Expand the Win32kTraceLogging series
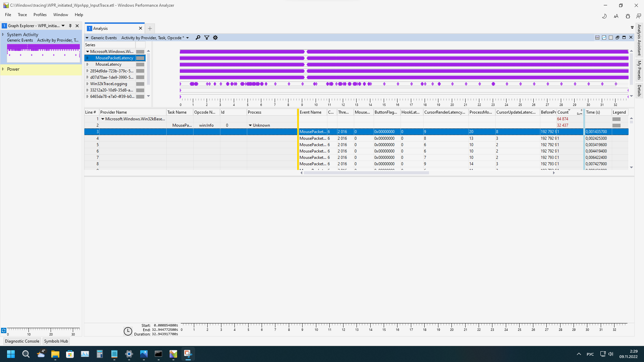The height and width of the screenshot is (362, 644). [88, 84]
